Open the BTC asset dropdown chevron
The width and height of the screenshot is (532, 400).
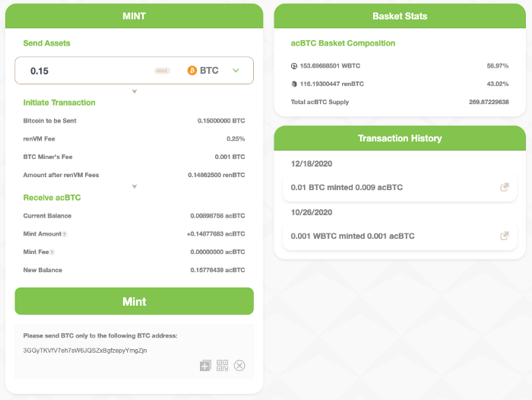point(236,71)
